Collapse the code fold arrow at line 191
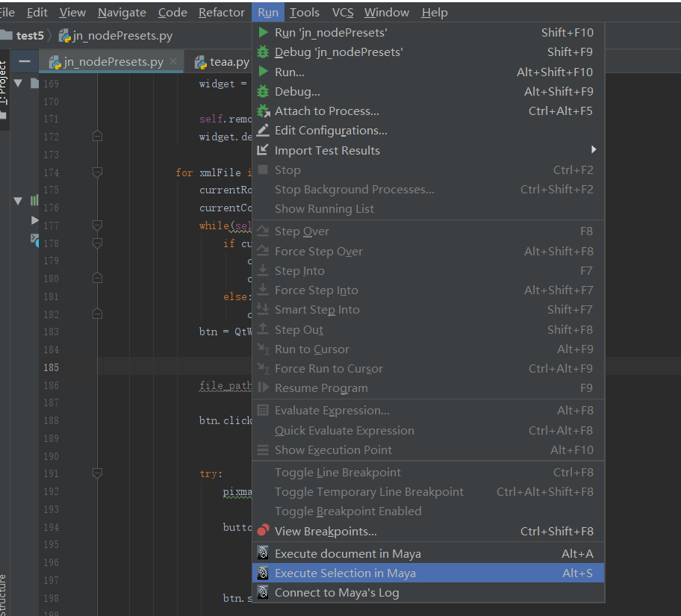 tap(96, 473)
